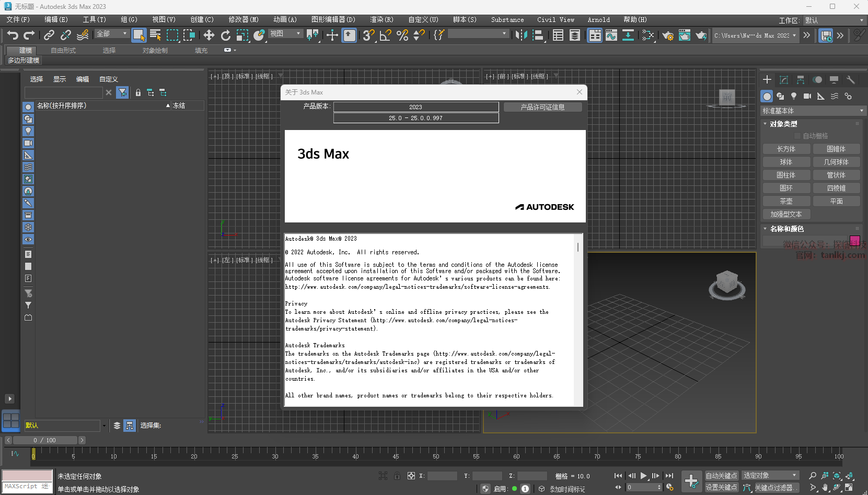
Task: Click the 产品许可证信息 button
Action: [x=542, y=107]
